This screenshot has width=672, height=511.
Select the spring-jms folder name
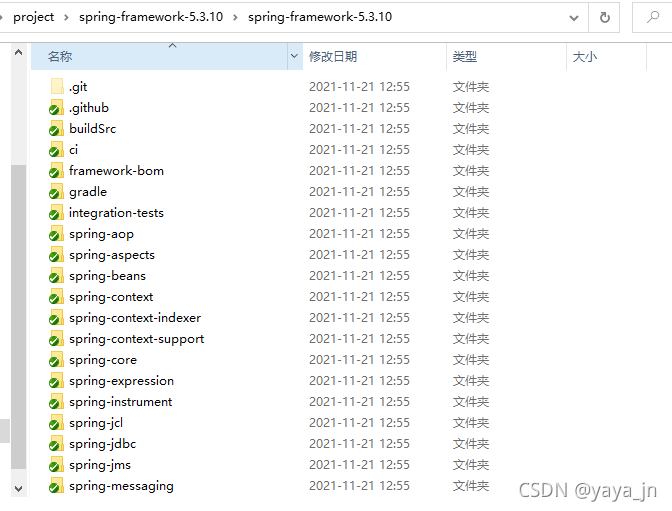[x=100, y=465]
